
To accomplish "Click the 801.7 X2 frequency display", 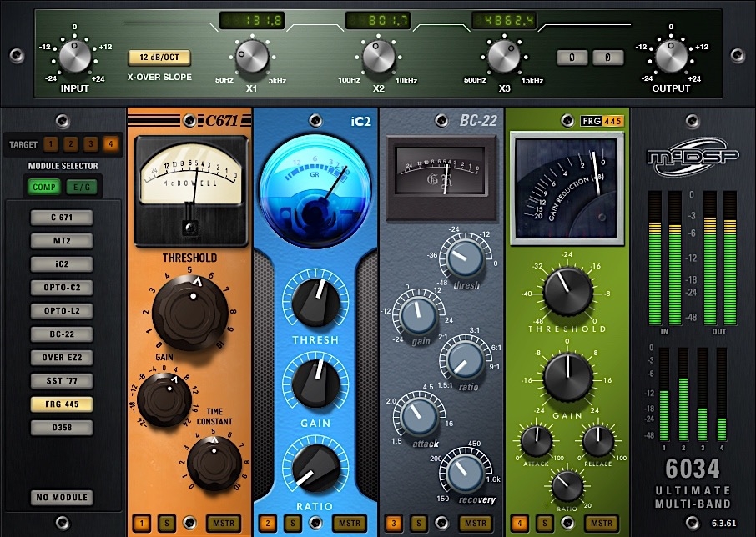I will [379, 21].
